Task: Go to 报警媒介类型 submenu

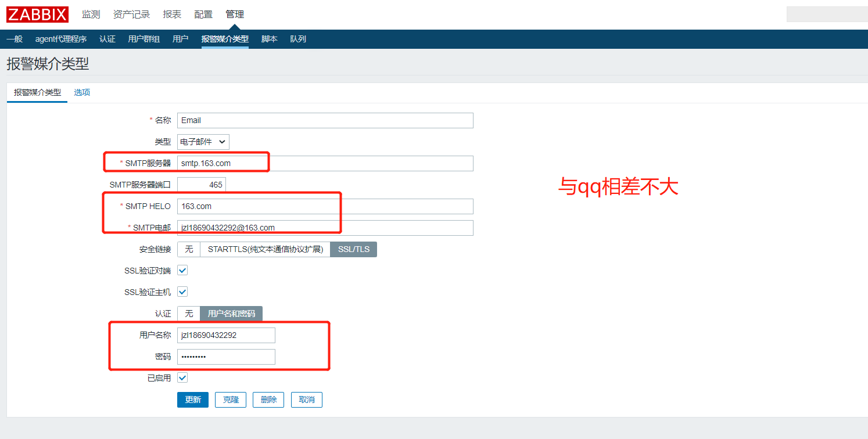Action: coord(225,39)
